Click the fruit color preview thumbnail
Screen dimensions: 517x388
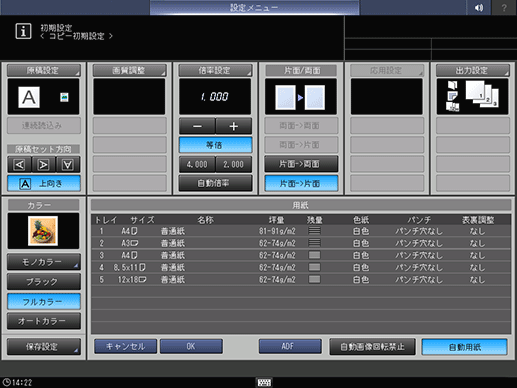(x=43, y=231)
